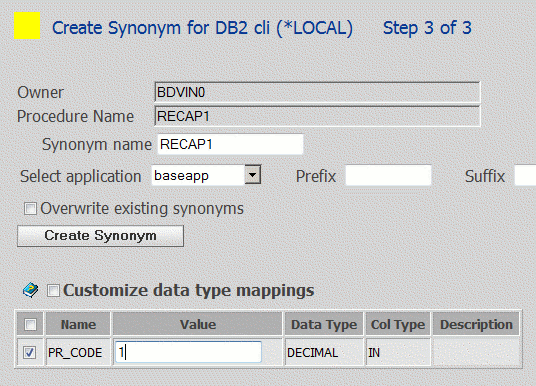Click the Name column header
Image resolution: width=536 pixels, height=386 pixels.
pos(78,324)
